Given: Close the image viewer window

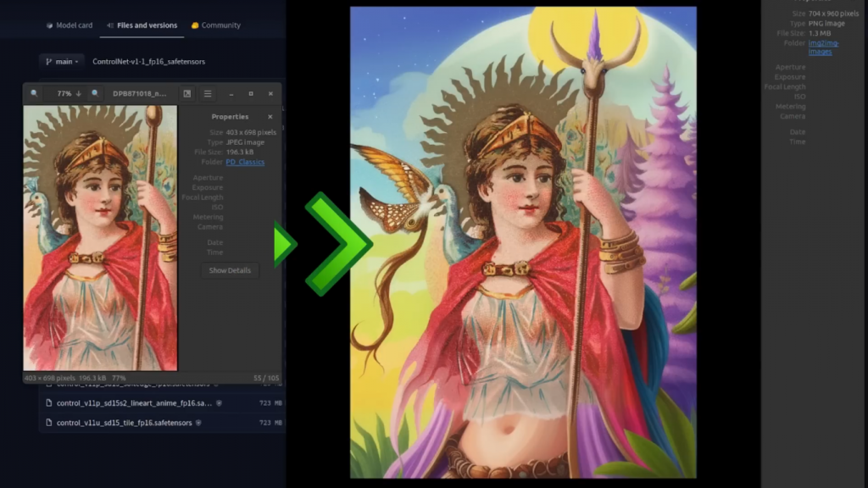Looking at the screenshot, I should coord(270,93).
